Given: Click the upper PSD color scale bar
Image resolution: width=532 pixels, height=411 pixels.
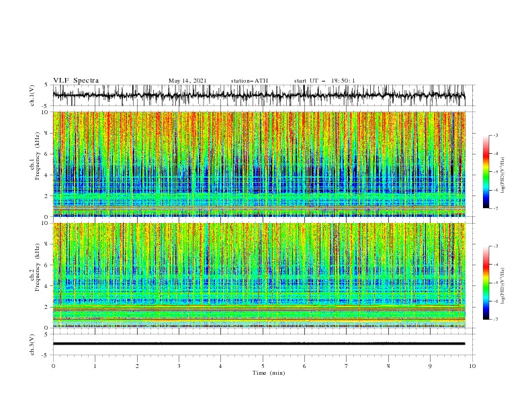Looking at the screenshot, I should coord(486,172).
